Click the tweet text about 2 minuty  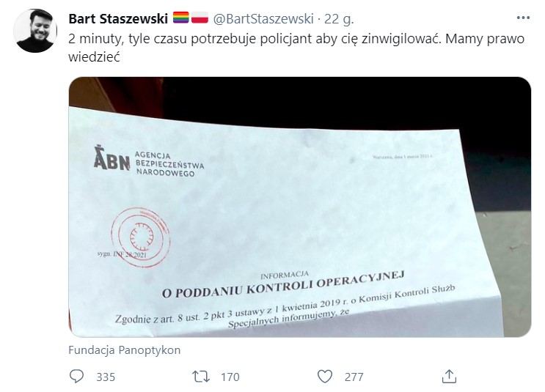[x=296, y=48]
